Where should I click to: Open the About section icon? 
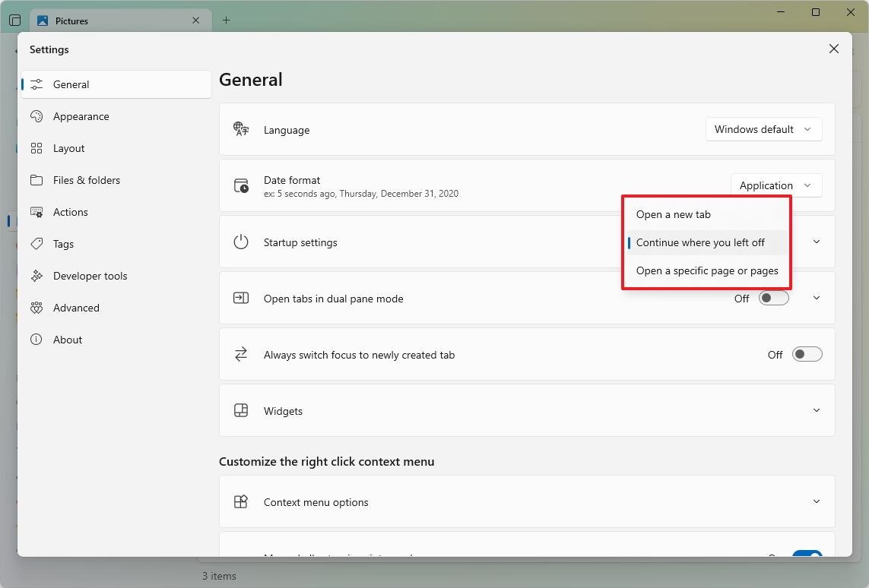click(37, 340)
